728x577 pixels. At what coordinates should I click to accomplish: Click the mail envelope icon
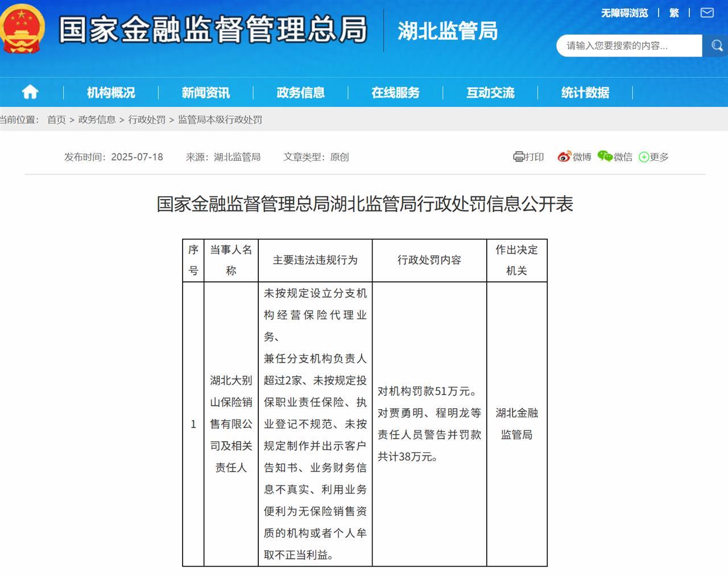707,13
